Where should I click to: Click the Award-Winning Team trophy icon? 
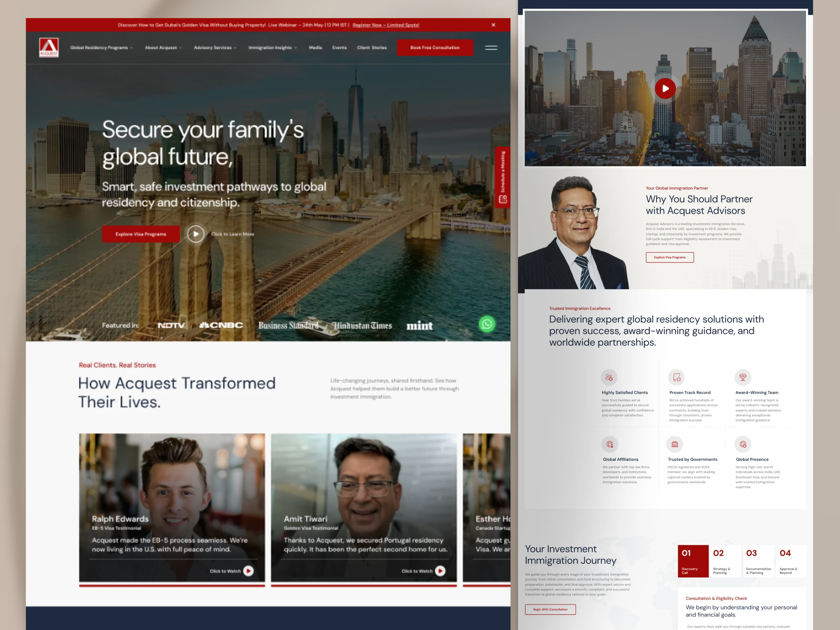(x=742, y=377)
